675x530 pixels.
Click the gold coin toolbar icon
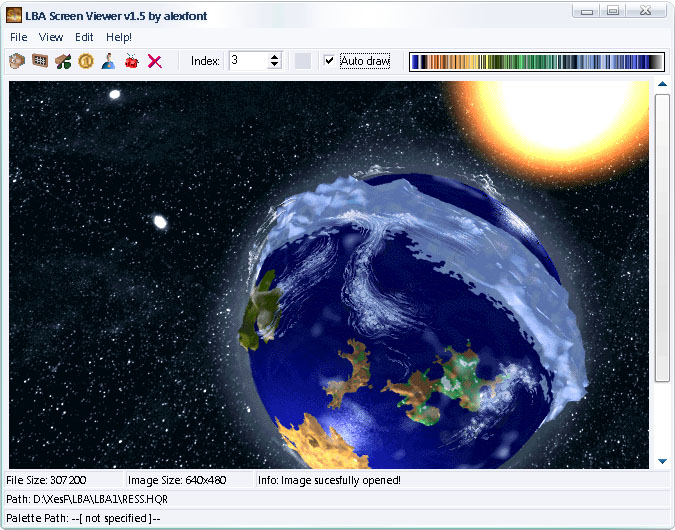tap(86, 61)
